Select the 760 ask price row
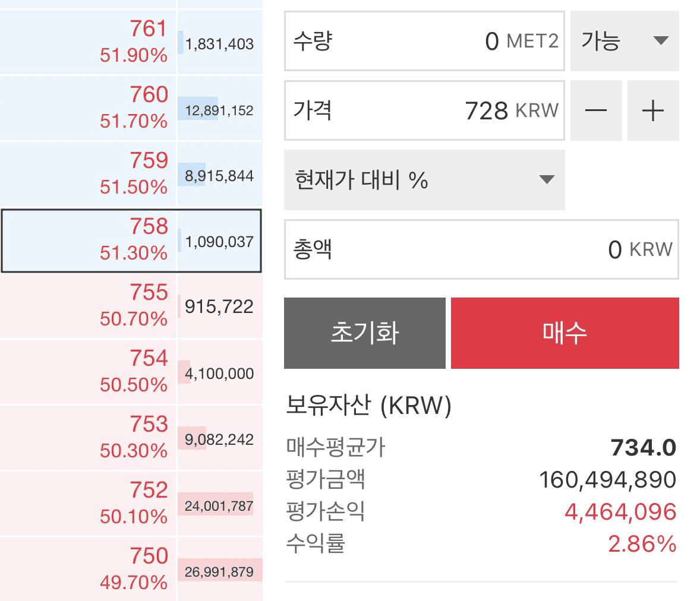Image resolution: width=700 pixels, height=601 pixels. coord(89,107)
